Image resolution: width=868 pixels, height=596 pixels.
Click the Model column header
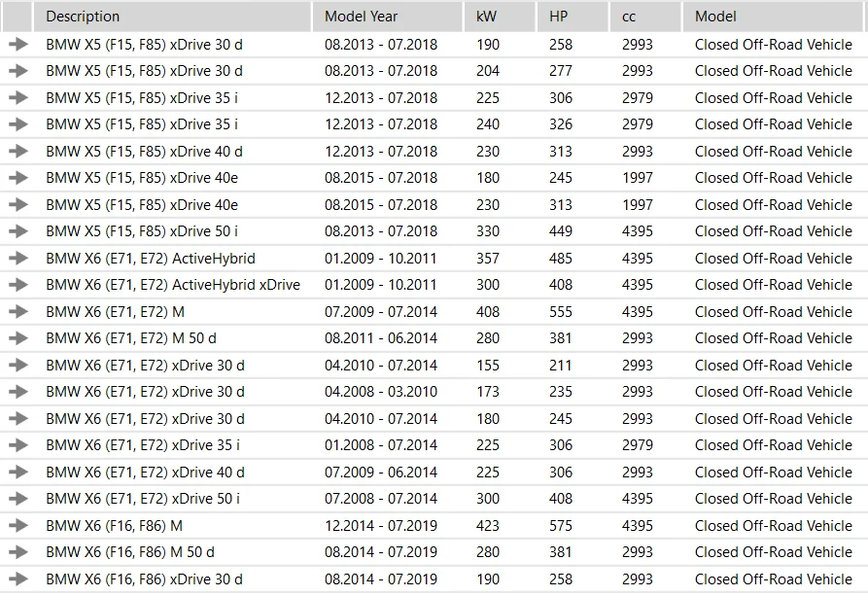(715, 17)
